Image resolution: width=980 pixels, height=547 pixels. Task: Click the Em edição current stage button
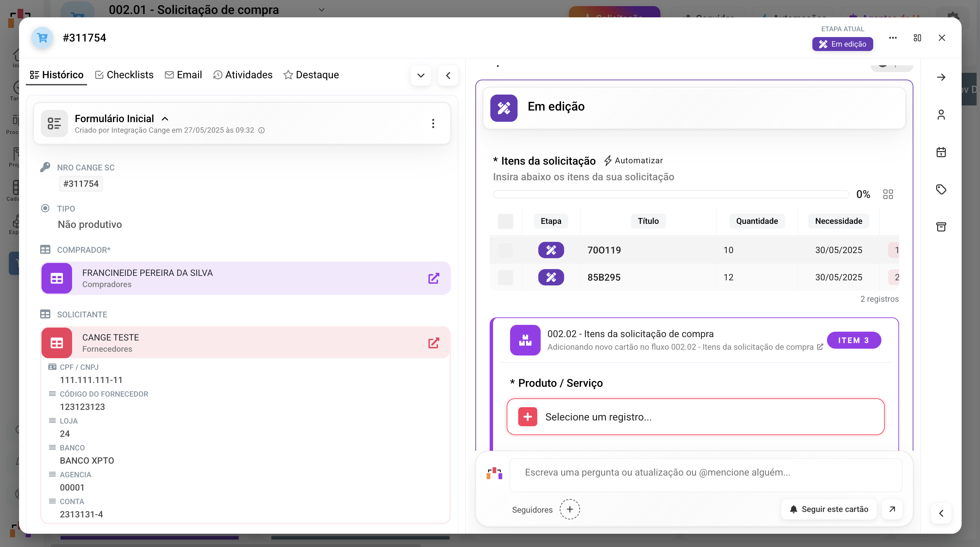[x=842, y=44]
